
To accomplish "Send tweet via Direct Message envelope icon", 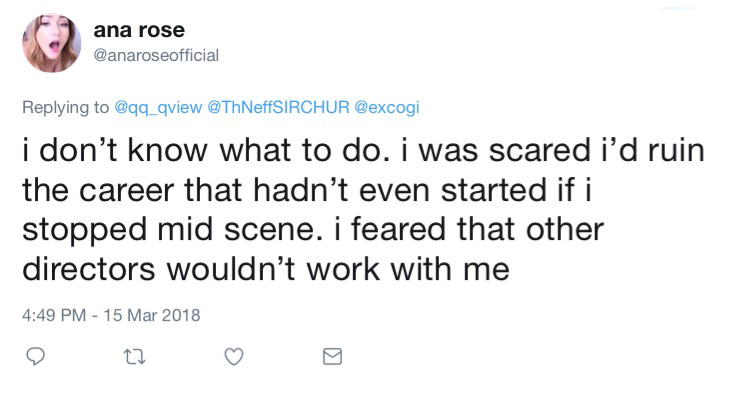I will tap(332, 357).
